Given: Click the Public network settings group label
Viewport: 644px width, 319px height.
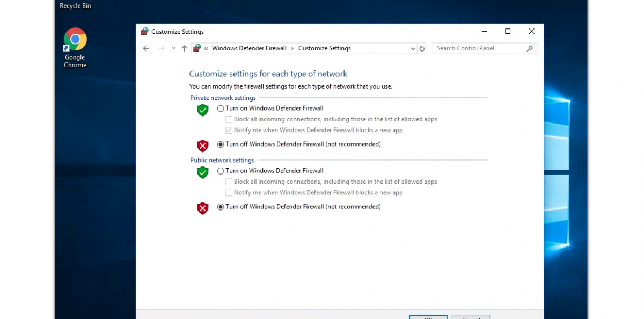Looking at the screenshot, I should pyautogui.click(x=222, y=160).
